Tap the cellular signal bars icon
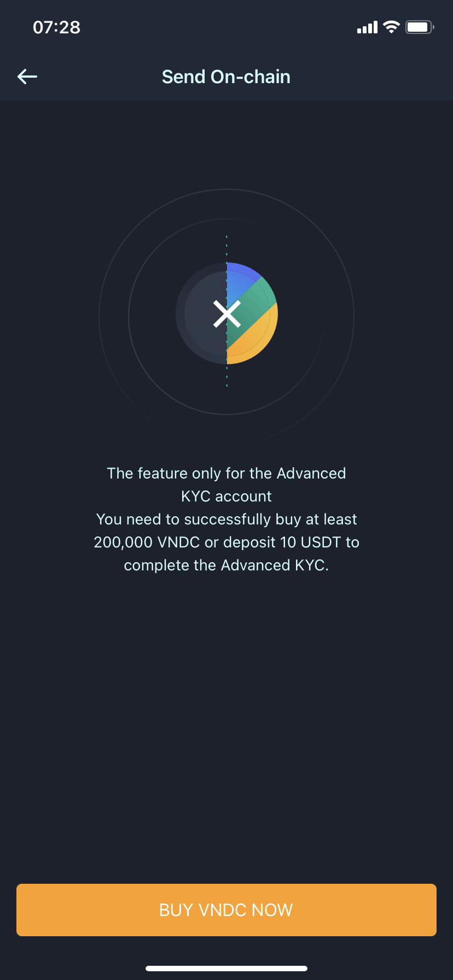This screenshot has height=980, width=453. 367,27
